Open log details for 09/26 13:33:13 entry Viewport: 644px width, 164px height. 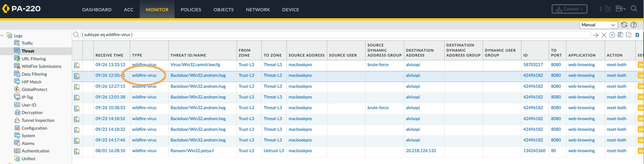coord(77,65)
